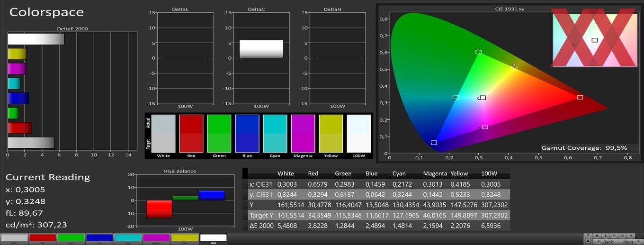Click the 'Current Reading' heading
The image size is (644, 245).
point(48,177)
